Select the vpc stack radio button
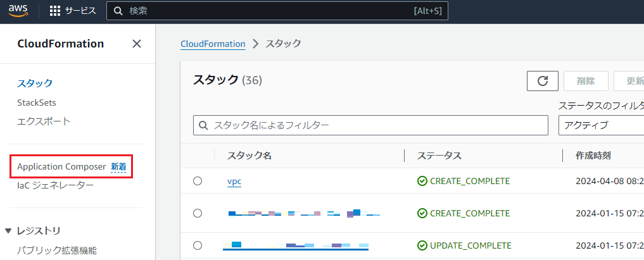 [x=198, y=181]
